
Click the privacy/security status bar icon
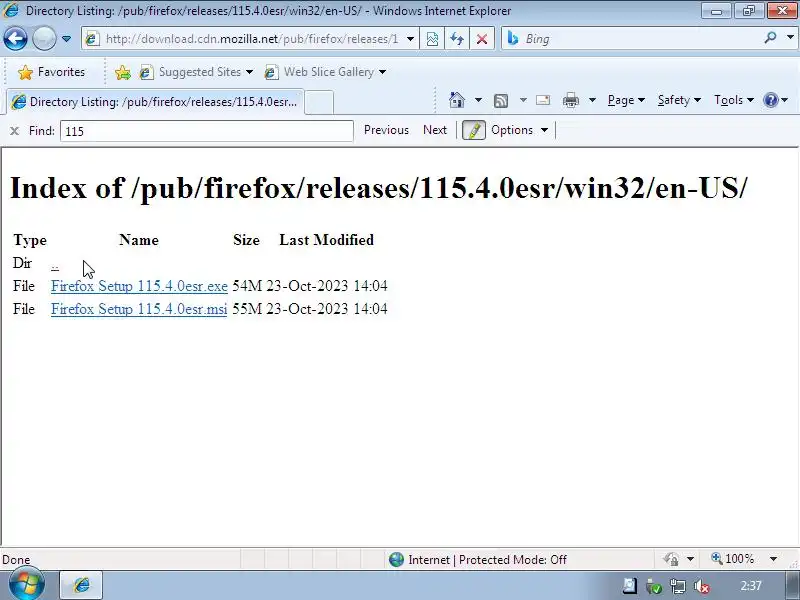671,559
